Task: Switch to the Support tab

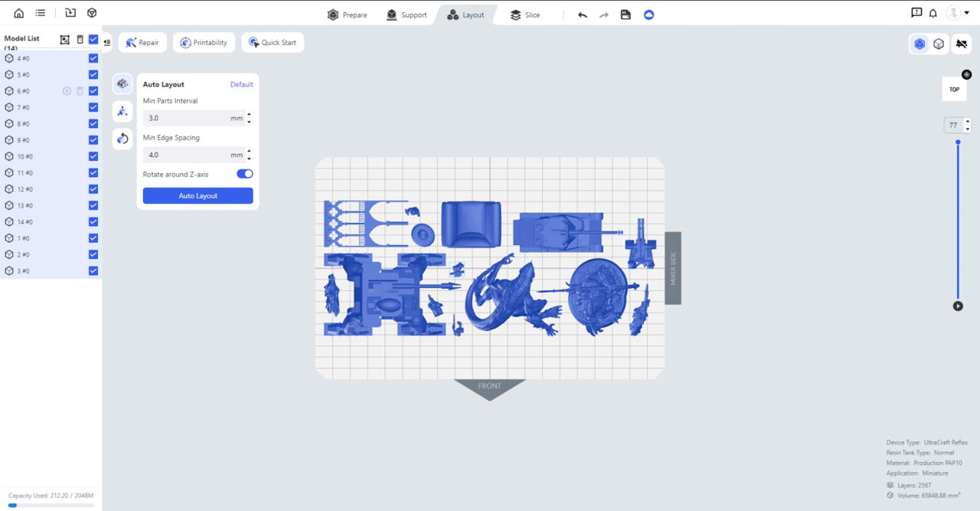Action: click(407, 15)
